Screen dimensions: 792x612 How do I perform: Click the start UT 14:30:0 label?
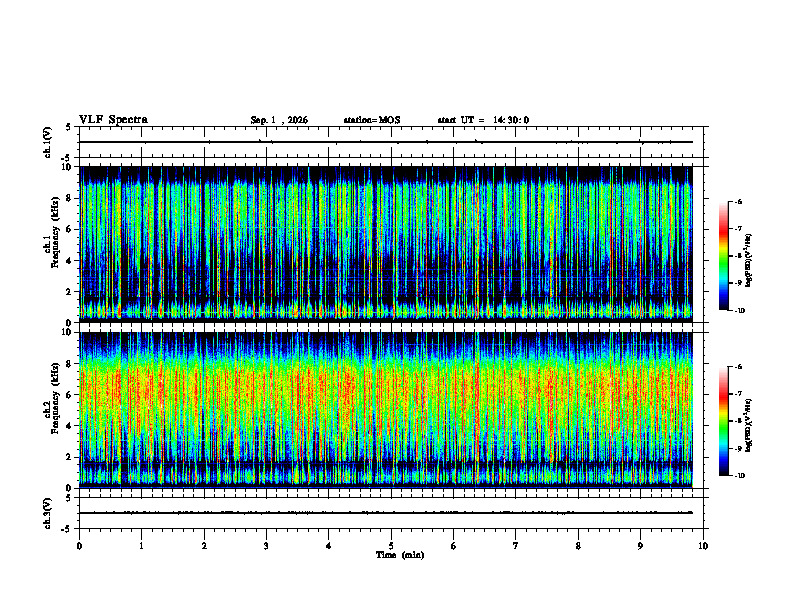[483, 120]
